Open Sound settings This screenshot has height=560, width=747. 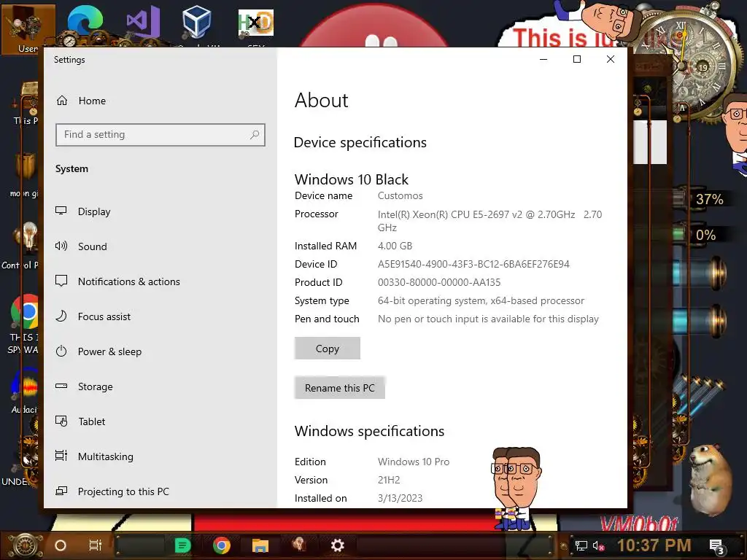point(93,246)
